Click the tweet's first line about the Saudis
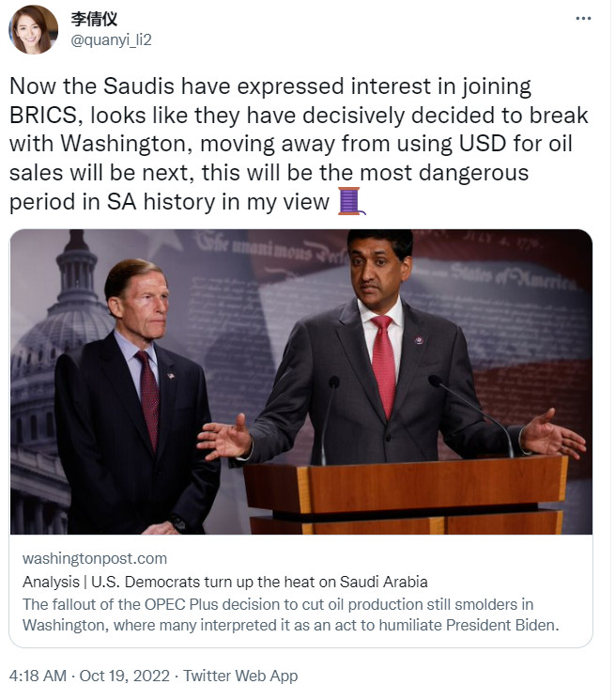 tap(270, 86)
